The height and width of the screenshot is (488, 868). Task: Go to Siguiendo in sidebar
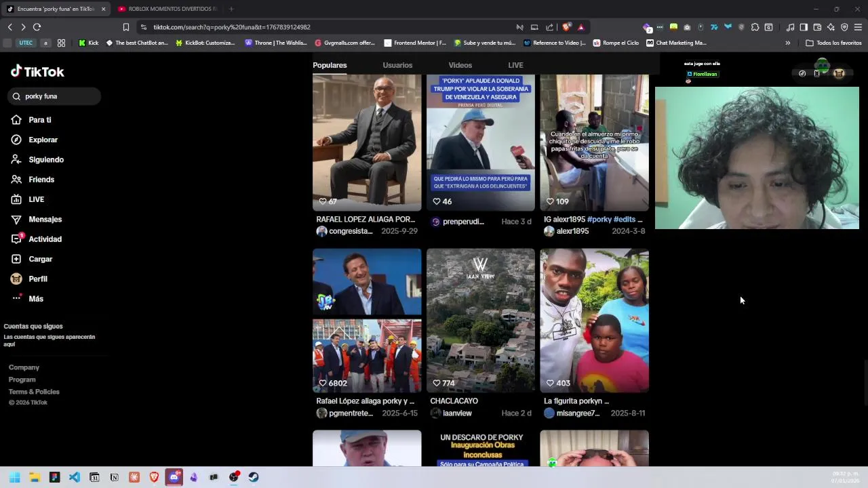tap(37, 159)
